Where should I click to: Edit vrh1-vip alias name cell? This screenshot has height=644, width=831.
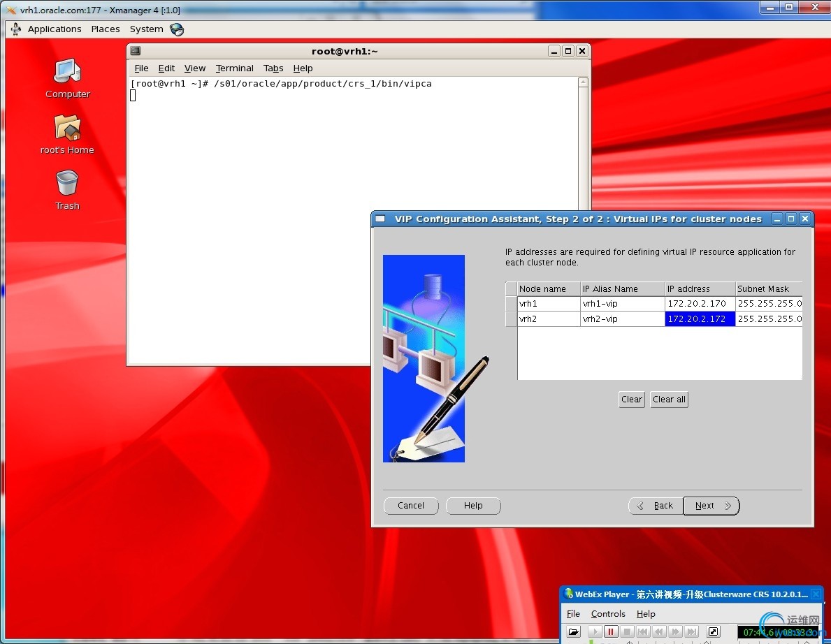[x=623, y=303]
